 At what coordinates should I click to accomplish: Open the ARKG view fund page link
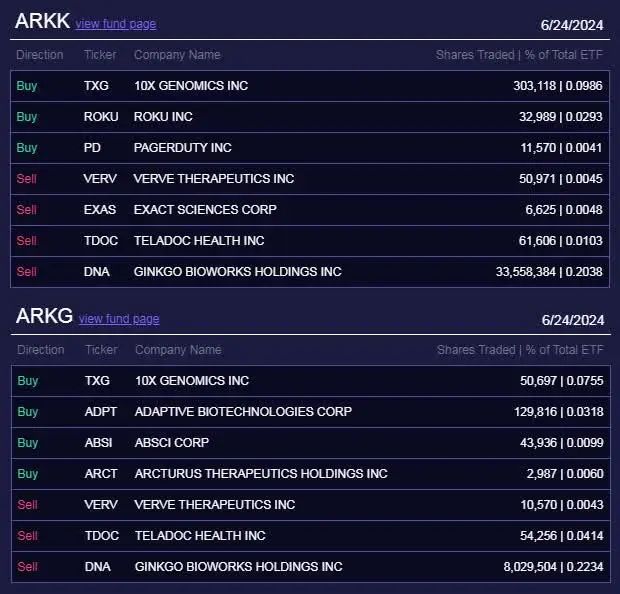[x=119, y=319]
